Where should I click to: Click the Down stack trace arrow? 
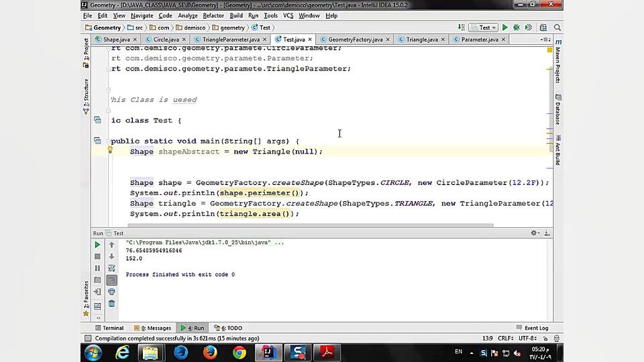[112, 257]
